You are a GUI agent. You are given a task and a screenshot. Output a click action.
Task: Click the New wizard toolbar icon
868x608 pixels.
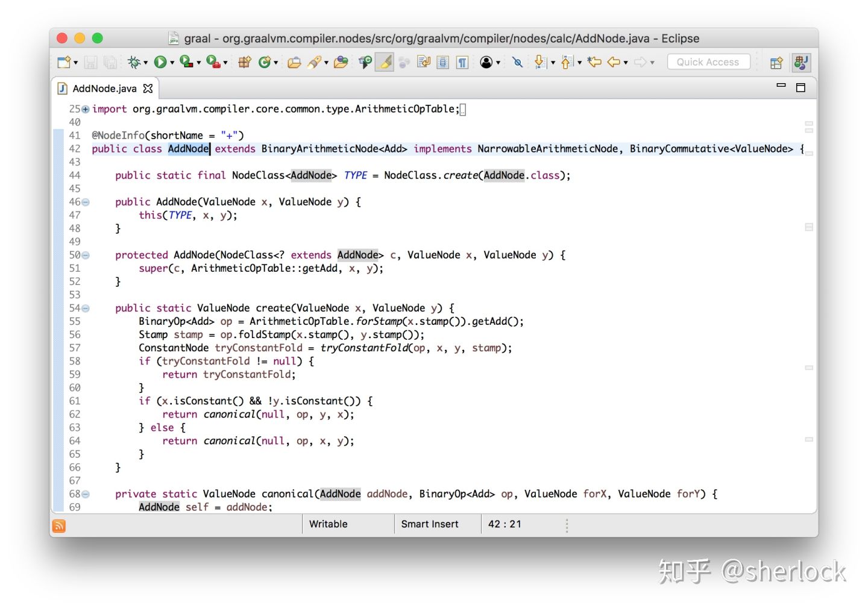[63, 62]
